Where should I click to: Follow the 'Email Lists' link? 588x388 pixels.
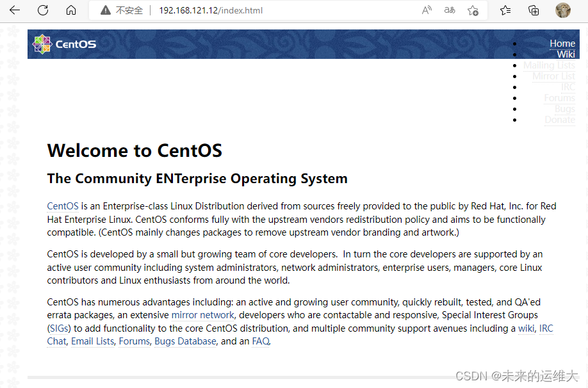93,341
